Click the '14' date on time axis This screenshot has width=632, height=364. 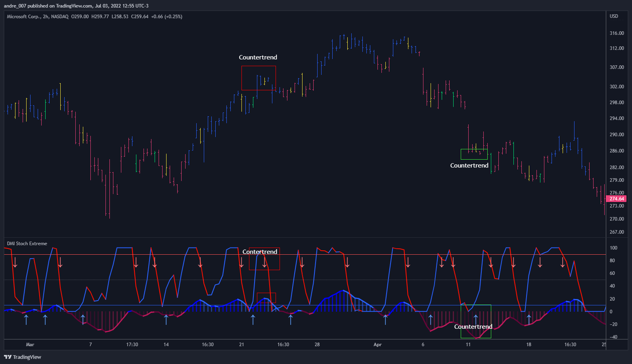[166, 345]
